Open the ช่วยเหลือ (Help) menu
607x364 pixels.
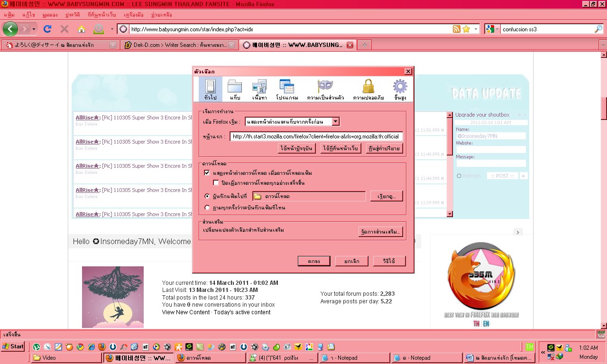coord(162,15)
